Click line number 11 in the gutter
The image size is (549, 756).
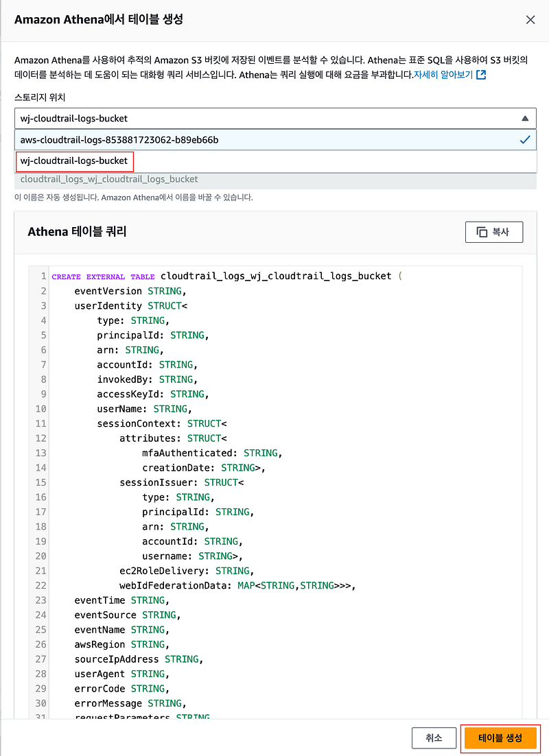(x=41, y=423)
